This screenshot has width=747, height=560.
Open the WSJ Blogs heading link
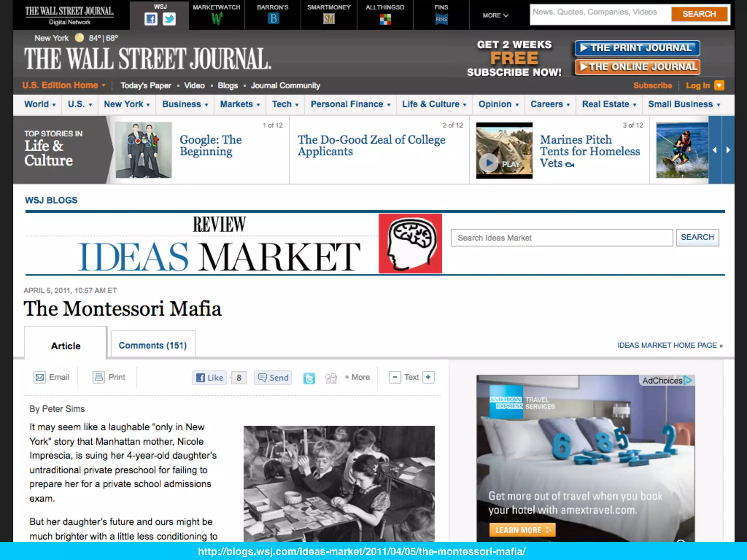click(x=51, y=200)
